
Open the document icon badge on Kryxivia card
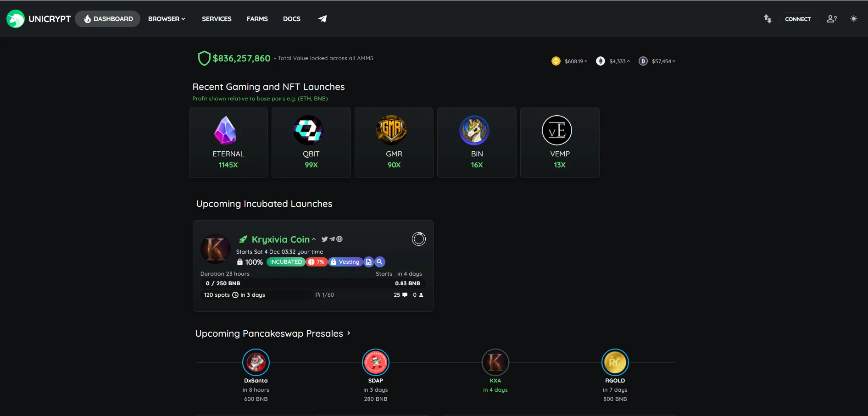point(369,262)
